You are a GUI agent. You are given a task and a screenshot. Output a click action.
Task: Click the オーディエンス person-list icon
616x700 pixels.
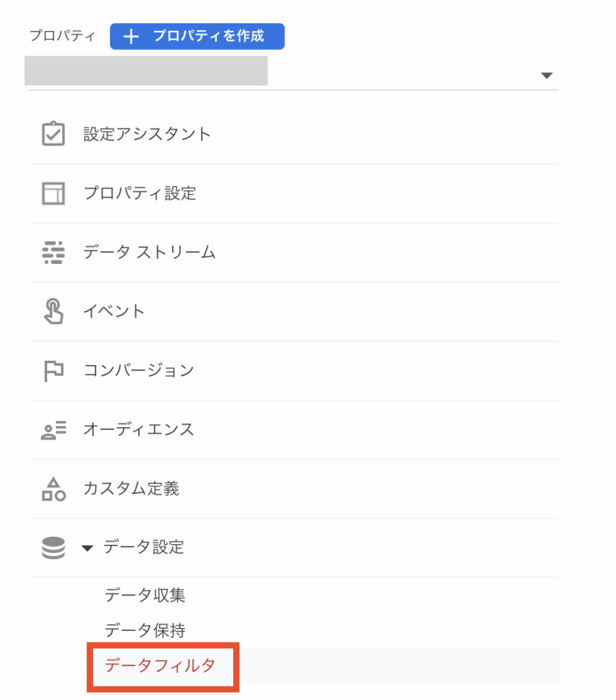[x=53, y=430]
